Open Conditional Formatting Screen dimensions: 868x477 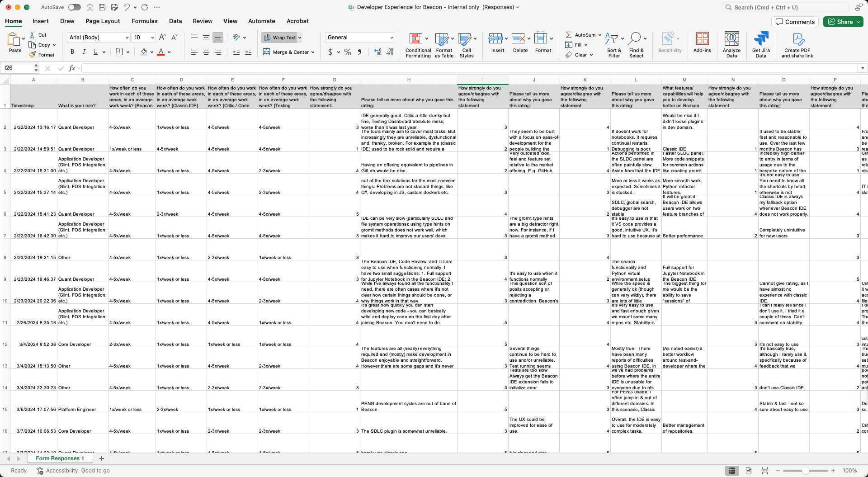click(418, 45)
